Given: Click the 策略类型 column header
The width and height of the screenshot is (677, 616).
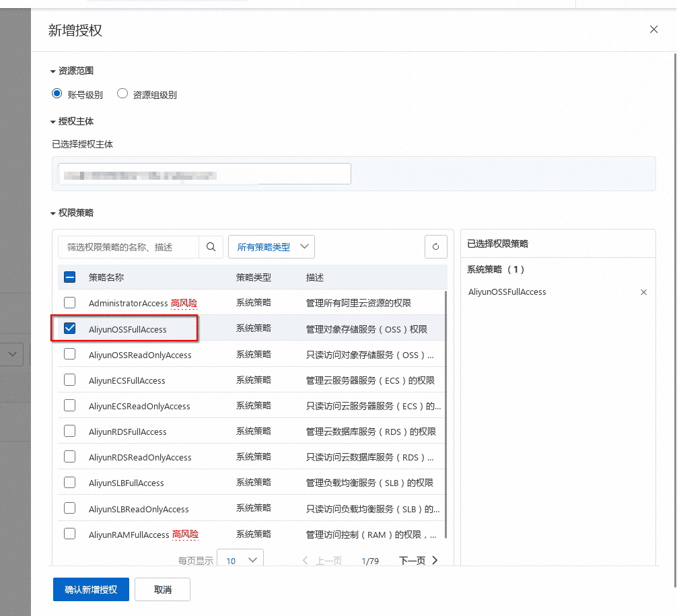Looking at the screenshot, I should (254, 277).
